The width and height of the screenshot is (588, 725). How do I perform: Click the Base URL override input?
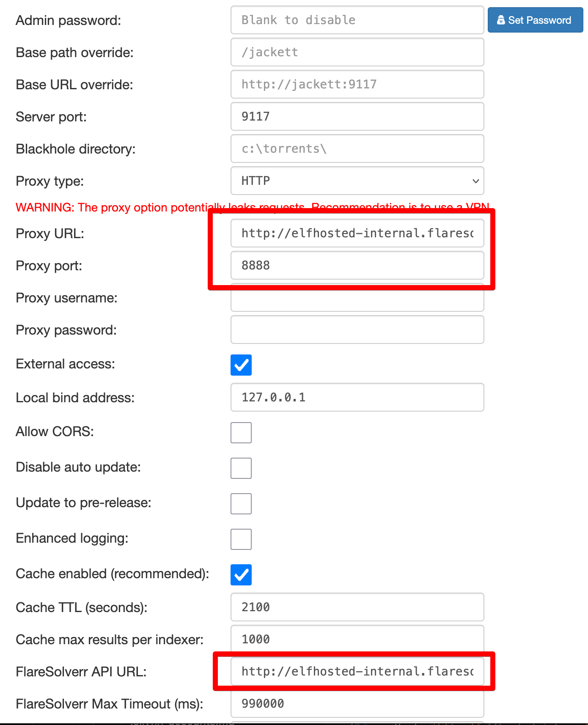[x=357, y=84]
